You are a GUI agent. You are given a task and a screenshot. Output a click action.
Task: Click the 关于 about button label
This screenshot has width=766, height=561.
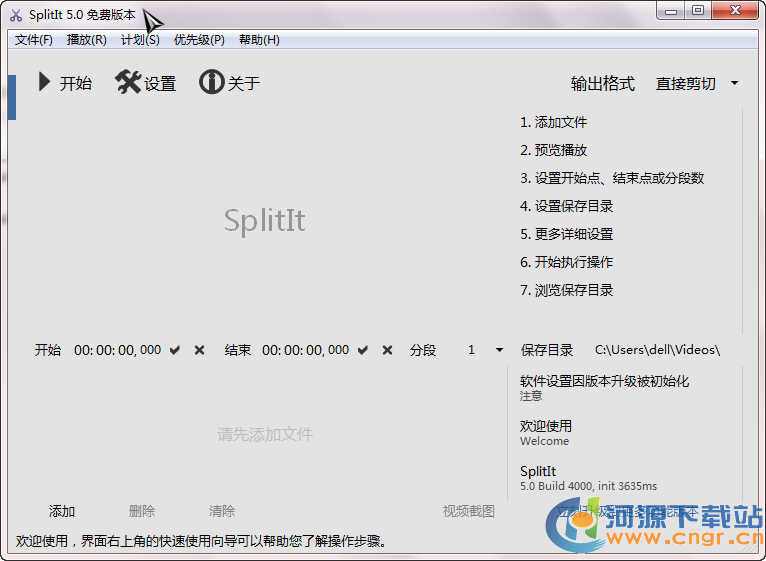pos(244,83)
